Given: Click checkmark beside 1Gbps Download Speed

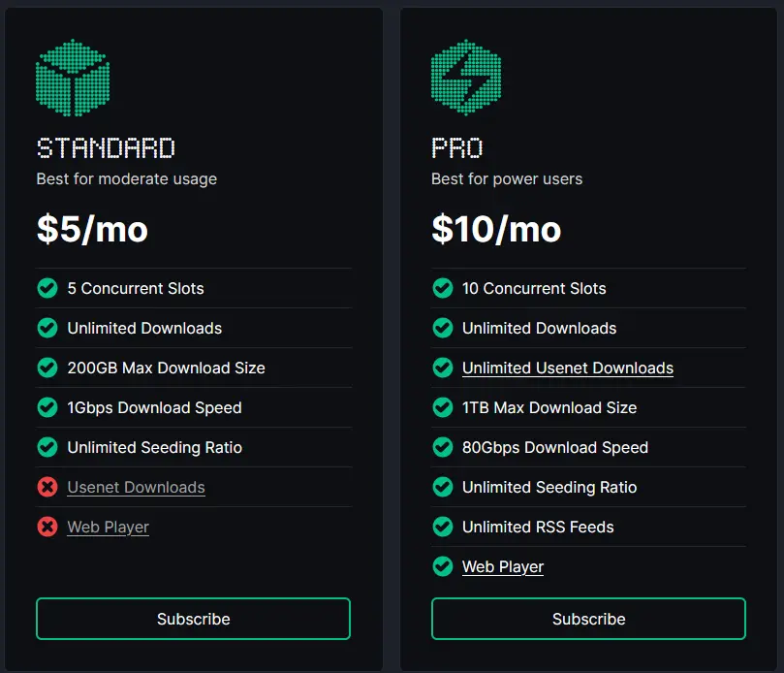Looking at the screenshot, I should [47, 407].
